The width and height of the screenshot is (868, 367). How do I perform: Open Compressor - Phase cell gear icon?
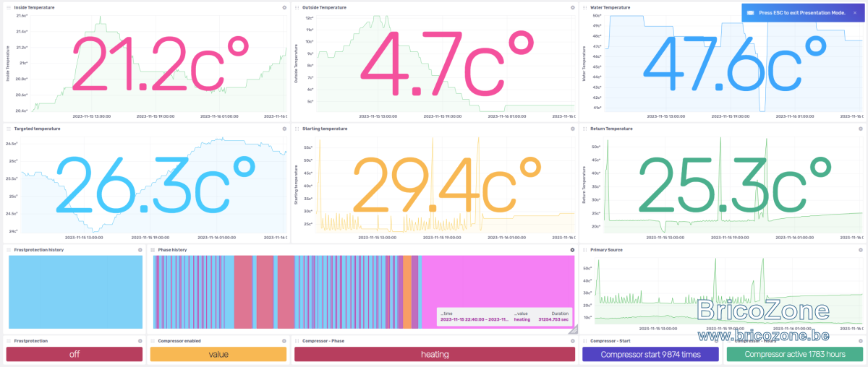572,340
